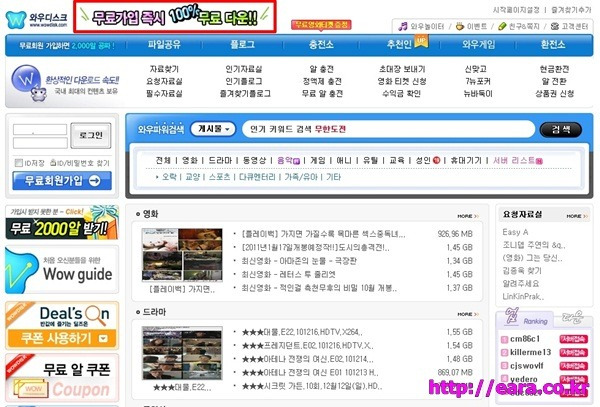This screenshot has width=600, height=407.
Task: Click the 신맞고 game link
Action: [x=476, y=69]
